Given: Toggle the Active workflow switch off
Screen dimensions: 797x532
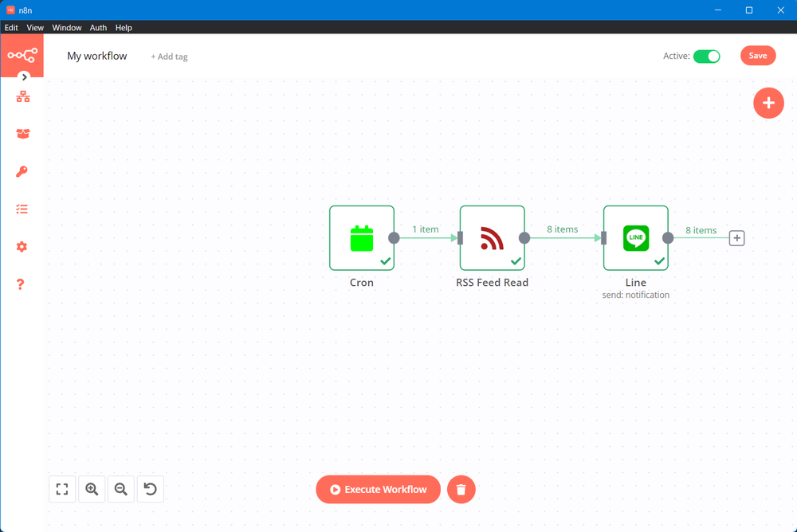Looking at the screenshot, I should click(x=706, y=56).
